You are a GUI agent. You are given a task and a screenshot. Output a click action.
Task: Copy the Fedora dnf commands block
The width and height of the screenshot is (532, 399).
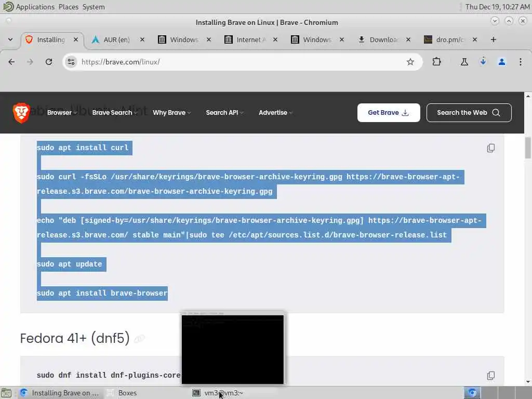click(490, 376)
